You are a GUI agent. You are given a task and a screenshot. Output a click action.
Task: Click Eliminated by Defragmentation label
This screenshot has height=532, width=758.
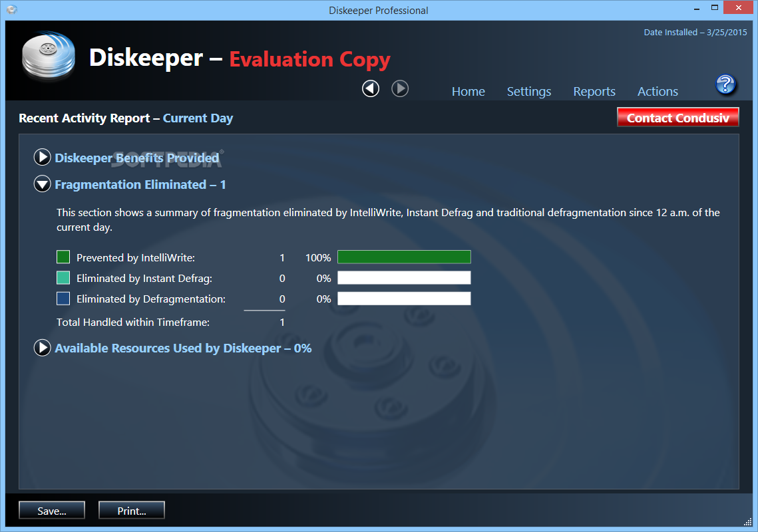point(151,299)
